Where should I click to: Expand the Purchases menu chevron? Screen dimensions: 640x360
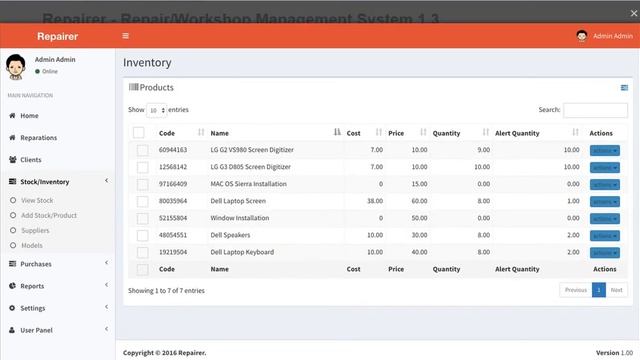[107, 263]
